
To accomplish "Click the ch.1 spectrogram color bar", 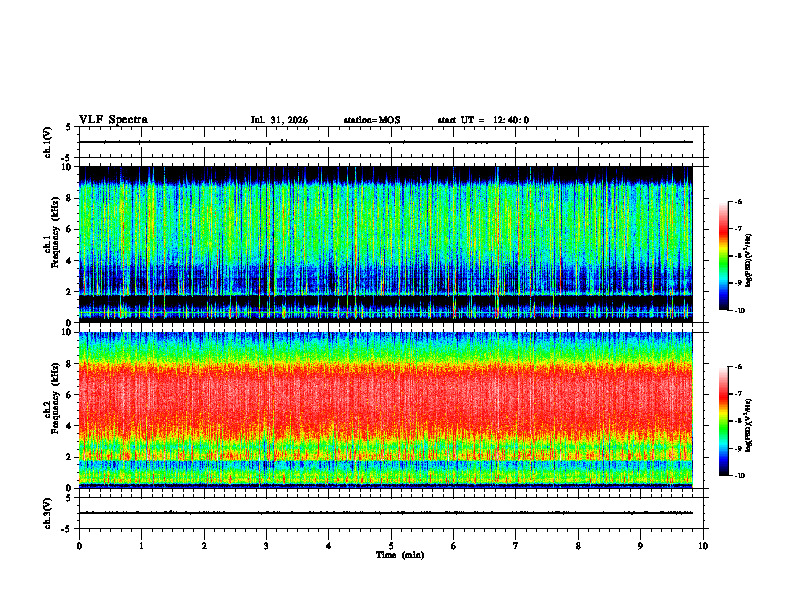I will [723, 256].
